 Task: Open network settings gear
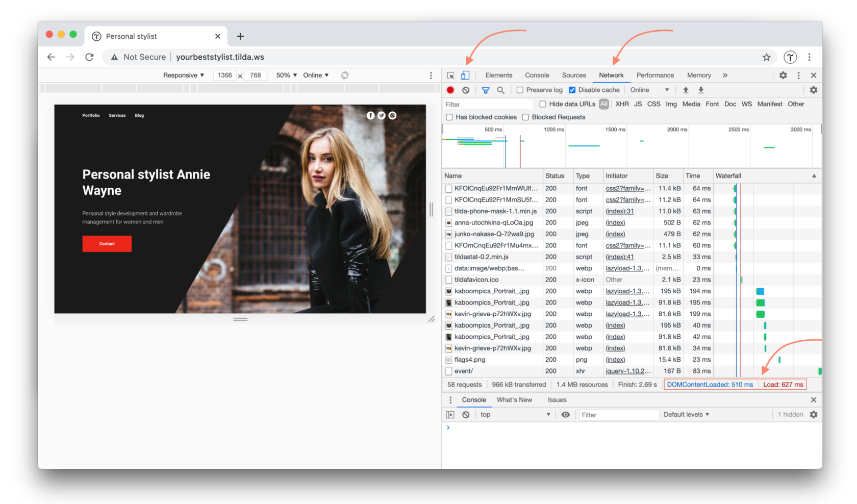[814, 90]
